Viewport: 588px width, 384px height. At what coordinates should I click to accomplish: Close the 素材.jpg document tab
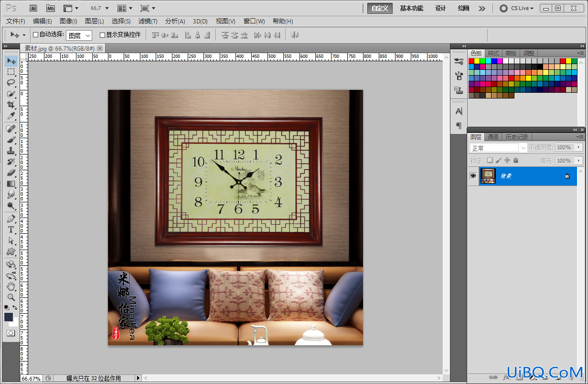tap(100, 48)
